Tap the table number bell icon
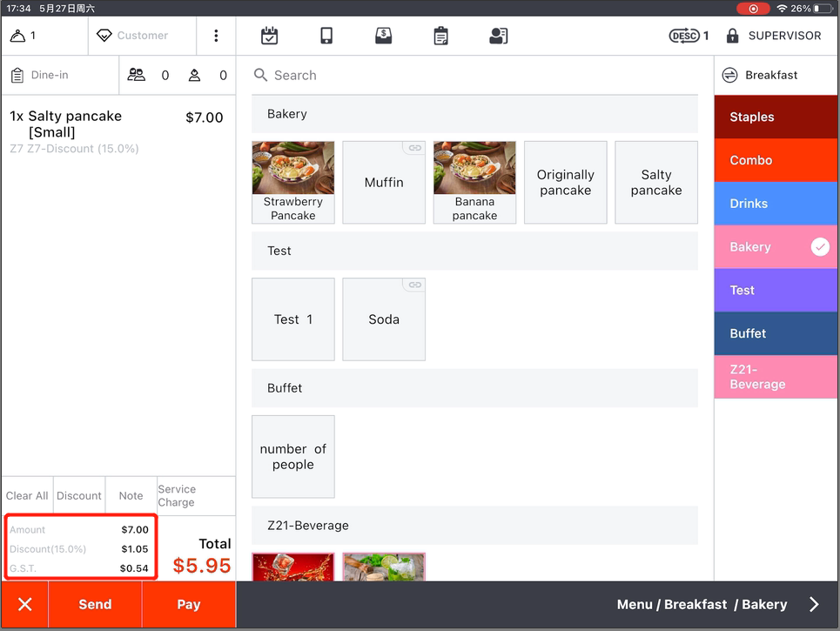 [x=18, y=36]
